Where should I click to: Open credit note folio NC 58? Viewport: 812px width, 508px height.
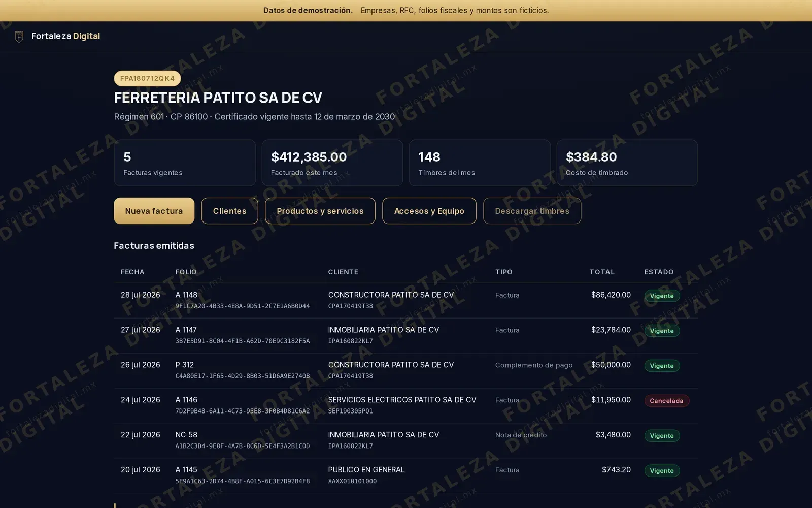pos(186,435)
